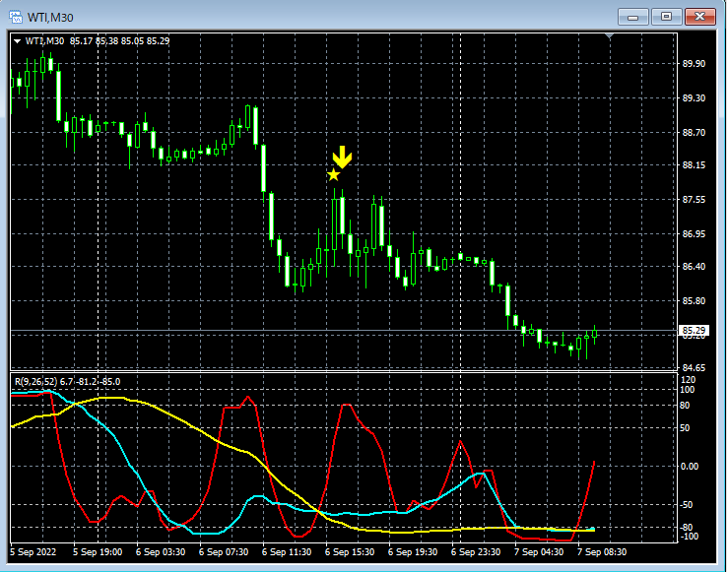Click the 120 level on indicator scale
Viewport: 728px width, 572px height.
[688, 380]
